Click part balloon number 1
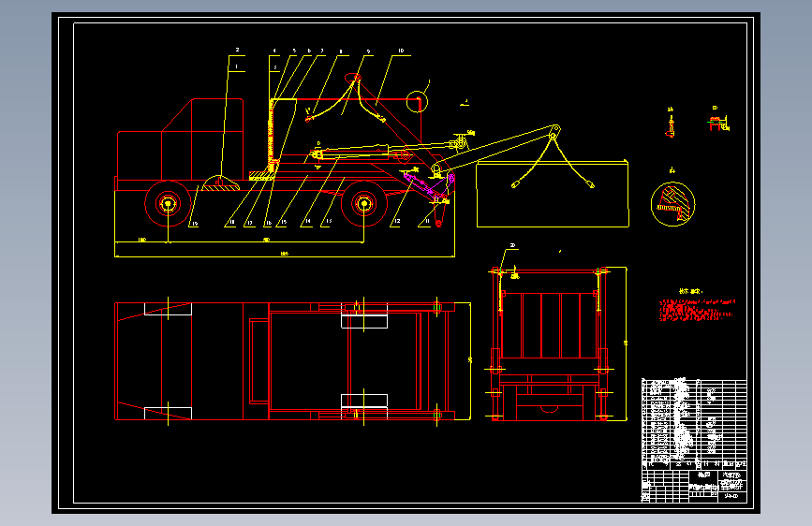Viewport: 812px width, 526px height. (x=237, y=66)
